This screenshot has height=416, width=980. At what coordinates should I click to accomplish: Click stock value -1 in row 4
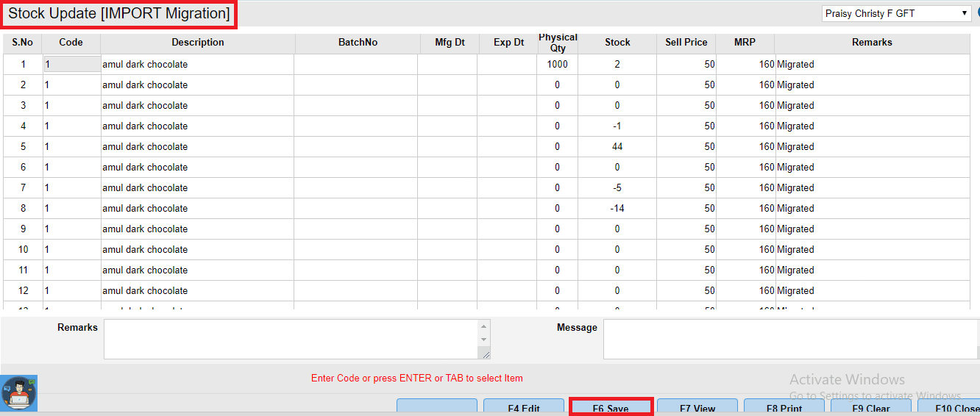click(x=617, y=126)
